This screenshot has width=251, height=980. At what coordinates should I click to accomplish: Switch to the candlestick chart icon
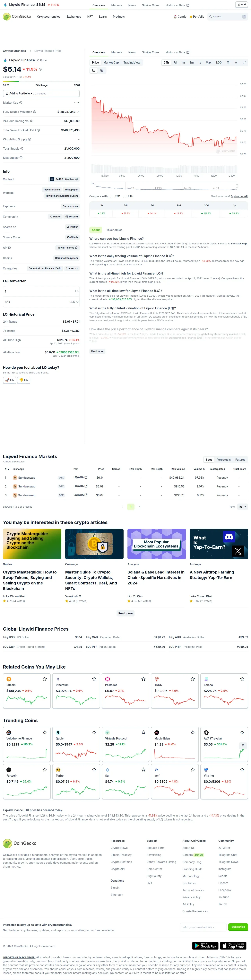(x=102, y=70)
